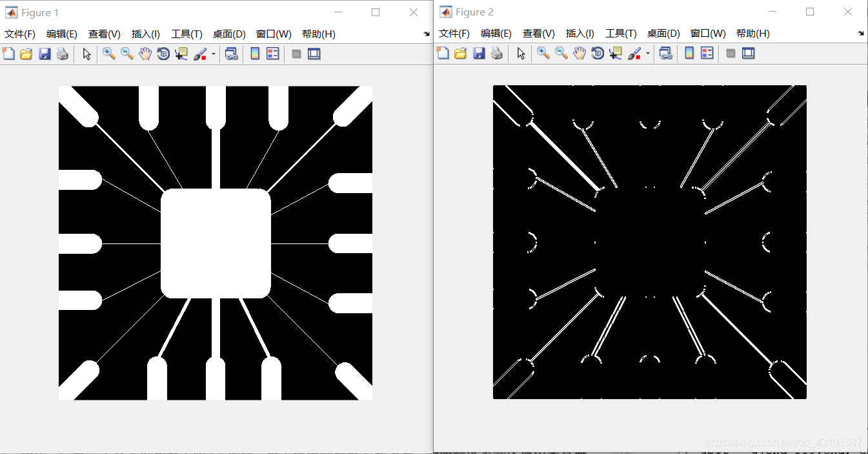Screen dimensions: 868x454
Task: Click Print Figure icon in Figure 2 toolbar
Action: (x=497, y=54)
